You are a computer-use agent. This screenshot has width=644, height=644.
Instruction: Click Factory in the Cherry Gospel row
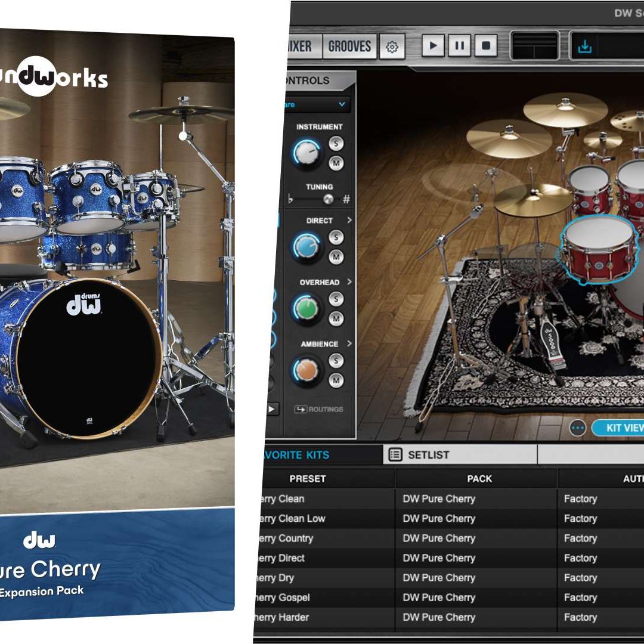(580, 597)
